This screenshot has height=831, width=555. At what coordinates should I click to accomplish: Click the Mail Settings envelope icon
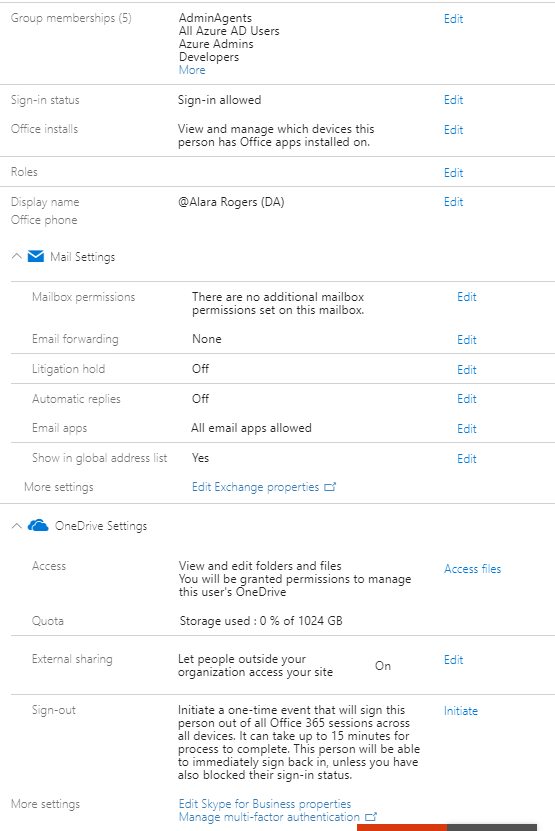click(36, 257)
